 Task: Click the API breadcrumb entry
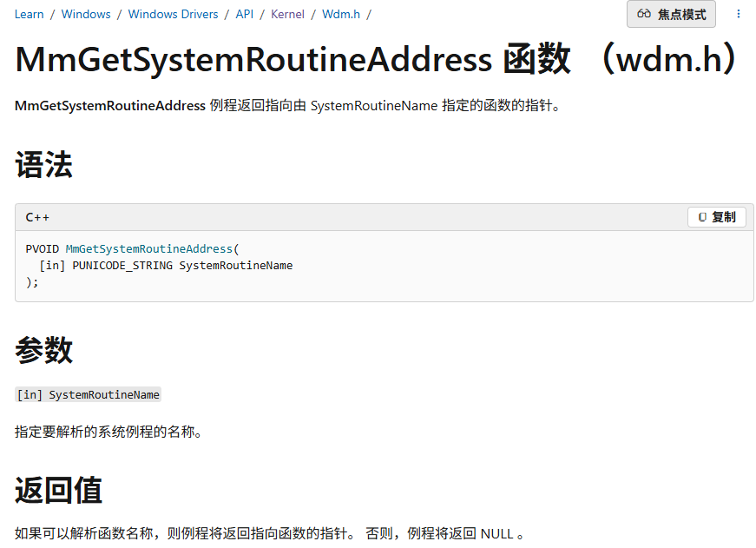(x=244, y=14)
